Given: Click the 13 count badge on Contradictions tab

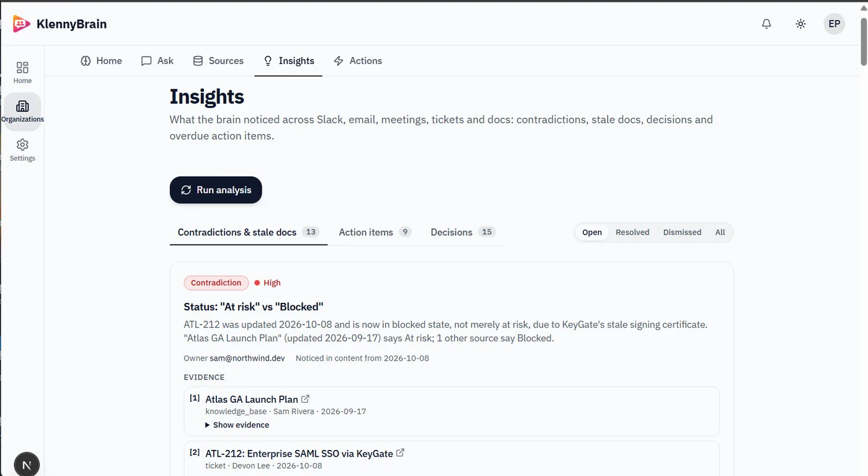Looking at the screenshot, I should [311, 232].
